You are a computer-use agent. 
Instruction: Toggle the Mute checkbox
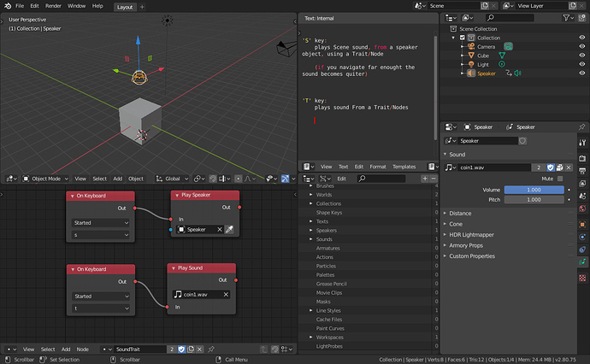point(560,179)
